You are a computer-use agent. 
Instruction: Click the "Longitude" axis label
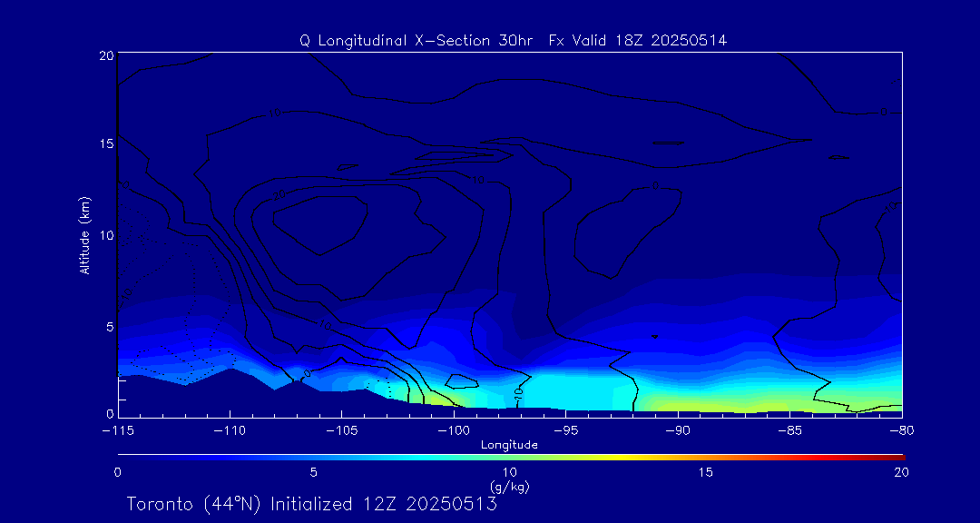tap(509, 446)
